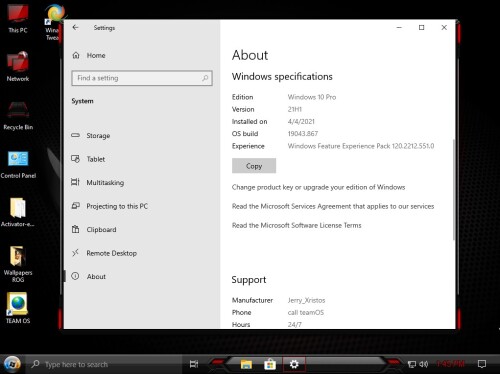Click the Copy button under Windows specifications
The width and height of the screenshot is (500, 374).
coord(254,166)
